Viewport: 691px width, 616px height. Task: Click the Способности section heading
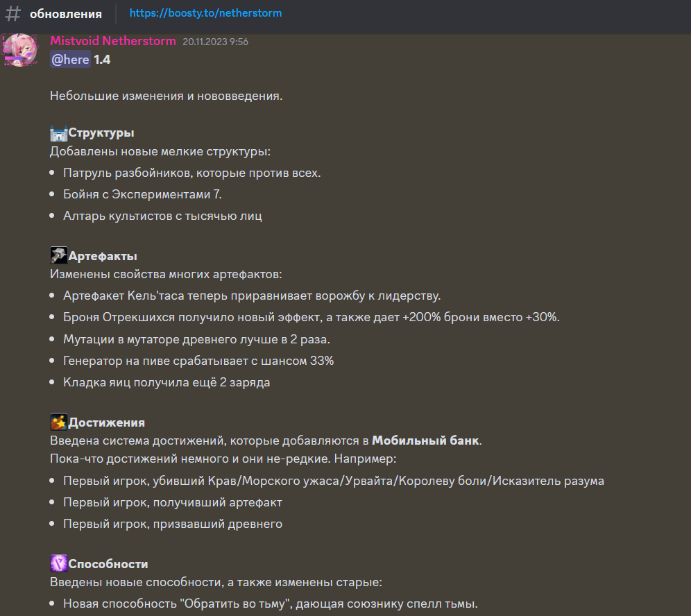[108, 564]
